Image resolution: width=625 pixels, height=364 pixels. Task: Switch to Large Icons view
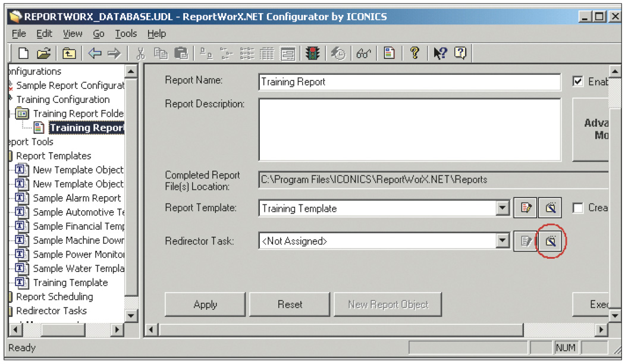[x=206, y=53]
